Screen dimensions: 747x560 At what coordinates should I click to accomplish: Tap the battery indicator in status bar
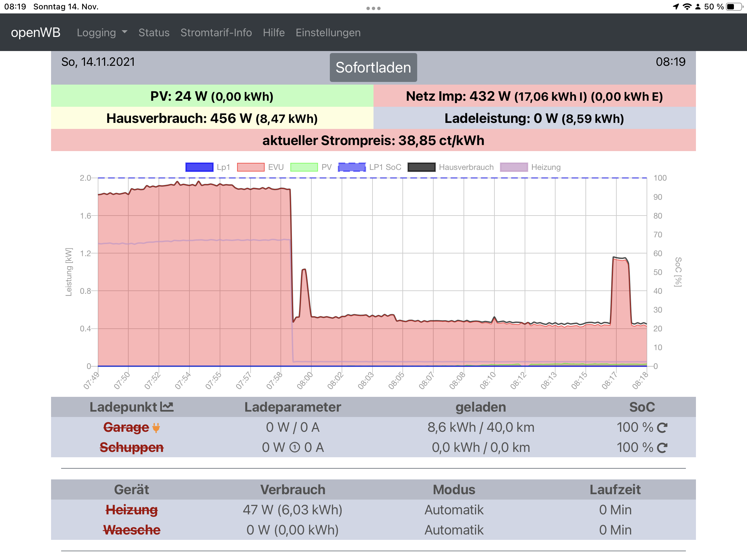click(x=734, y=7)
